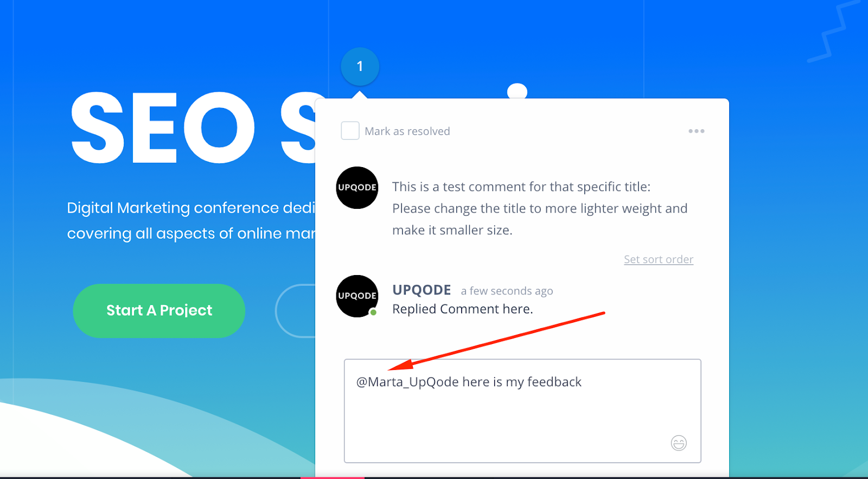
Task: Click the outlined button beside Start A Project
Action: (296, 311)
